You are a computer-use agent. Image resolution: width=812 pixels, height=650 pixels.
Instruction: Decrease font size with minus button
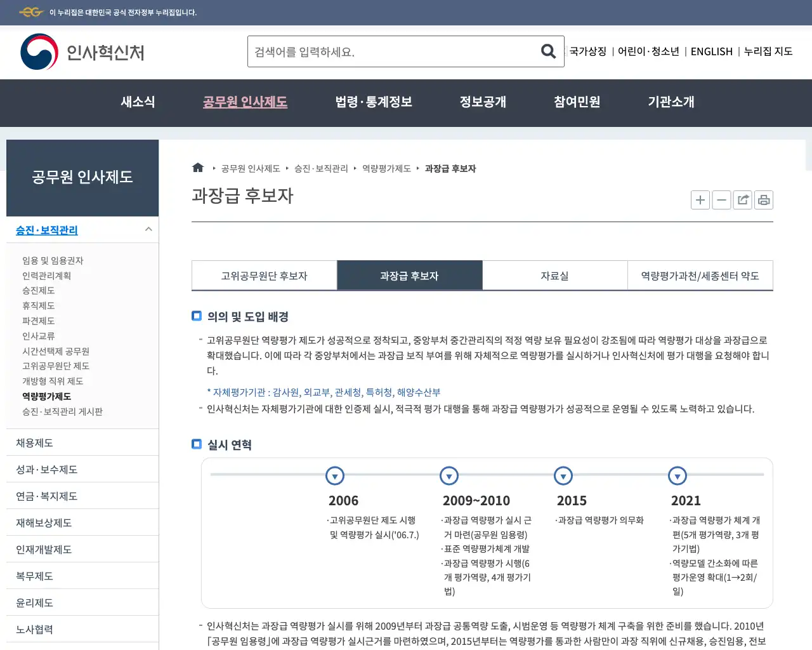point(721,200)
